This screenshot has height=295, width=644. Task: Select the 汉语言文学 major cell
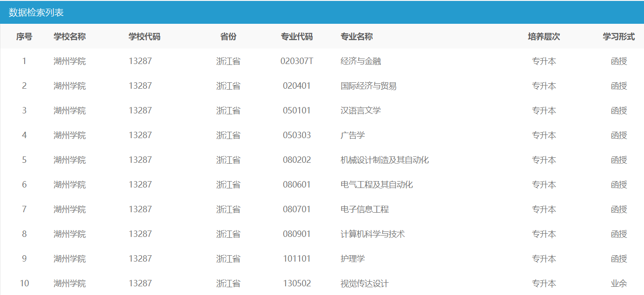361,111
